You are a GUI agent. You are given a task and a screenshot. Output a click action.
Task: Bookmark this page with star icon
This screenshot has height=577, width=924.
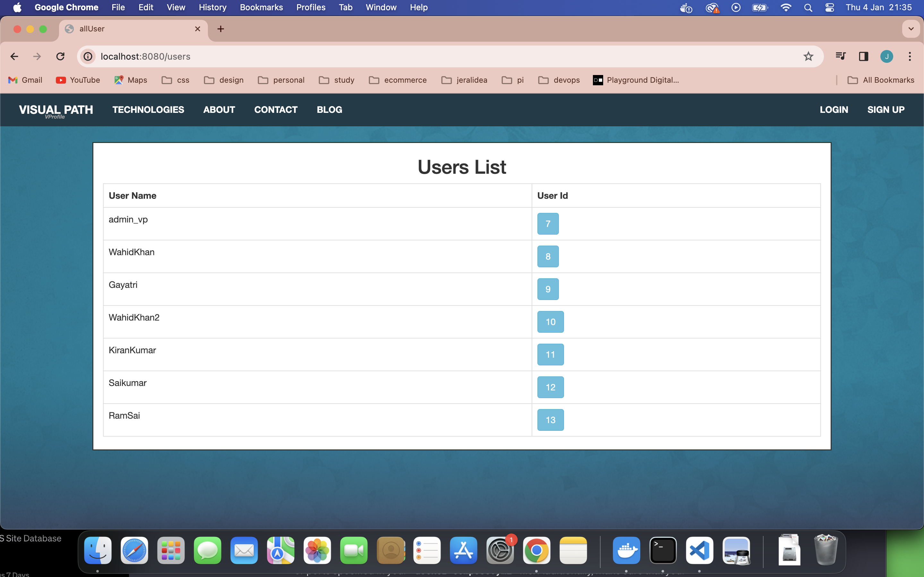point(808,56)
